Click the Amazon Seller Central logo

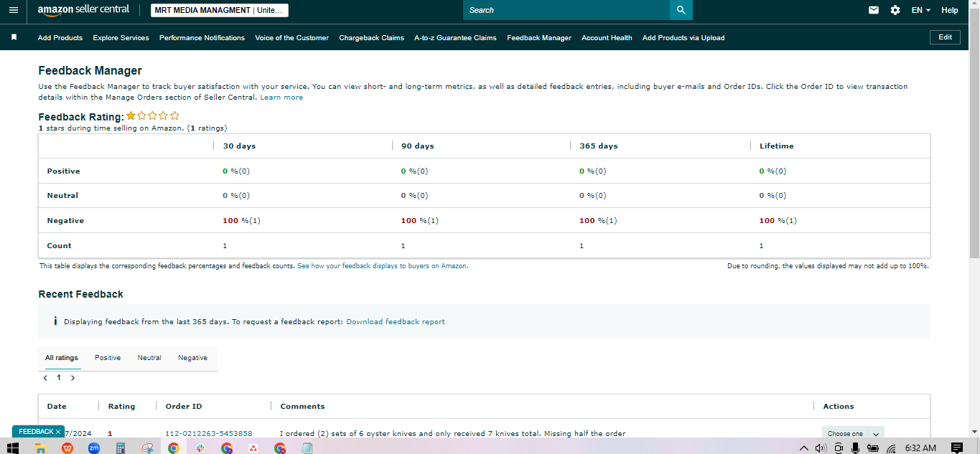pyautogui.click(x=83, y=10)
